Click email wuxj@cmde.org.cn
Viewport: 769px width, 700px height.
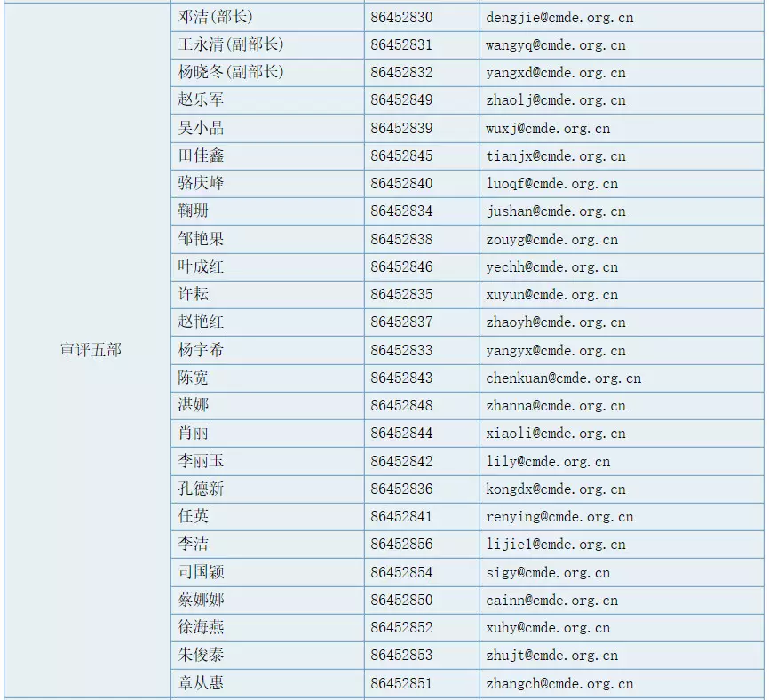pos(548,129)
